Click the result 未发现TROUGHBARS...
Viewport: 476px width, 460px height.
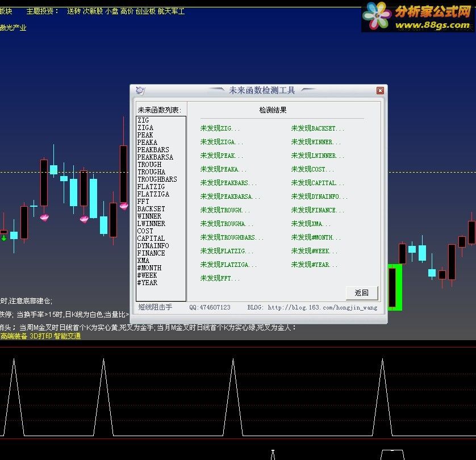point(232,237)
